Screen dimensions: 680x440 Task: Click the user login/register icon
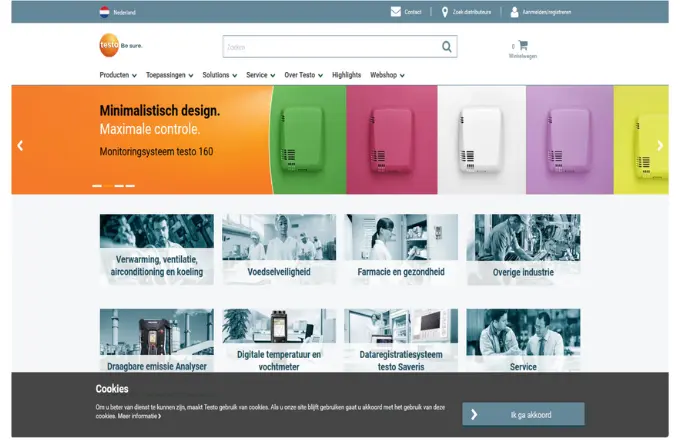pos(515,12)
